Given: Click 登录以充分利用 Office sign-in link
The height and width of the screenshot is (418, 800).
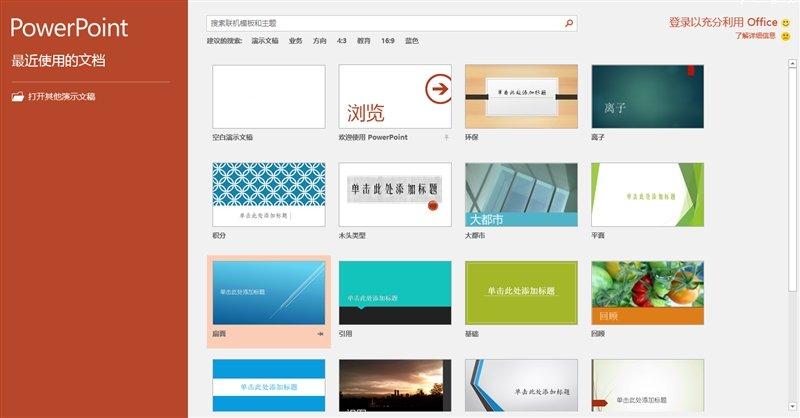Looking at the screenshot, I should (x=723, y=22).
